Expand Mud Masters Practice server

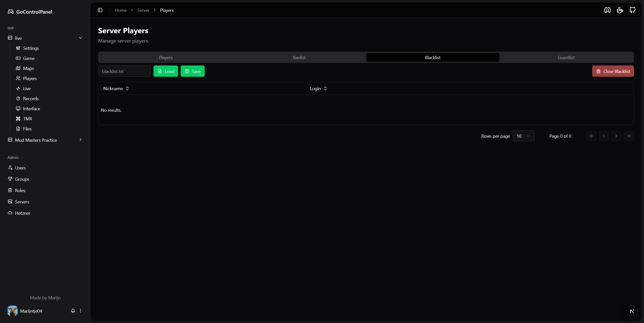pyautogui.click(x=80, y=140)
